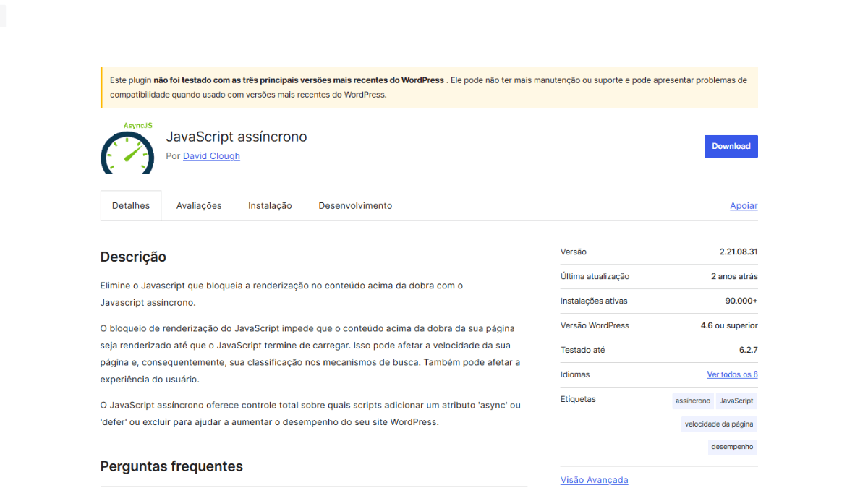Click paragraph starting 'O JavaScript assíncrono oferece'

(x=310, y=414)
